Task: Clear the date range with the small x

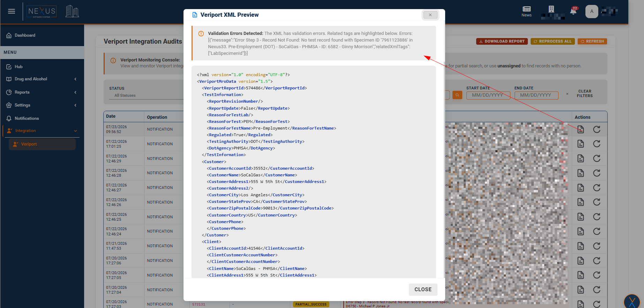Action: point(567,94)
